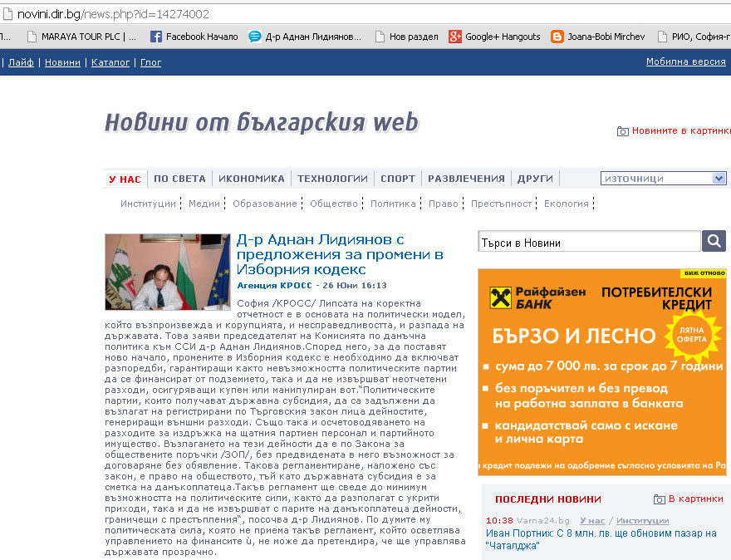
Task: Click the Blogger Joana-Bobi Mirchev bookmark icon
Action: [557, 37]
